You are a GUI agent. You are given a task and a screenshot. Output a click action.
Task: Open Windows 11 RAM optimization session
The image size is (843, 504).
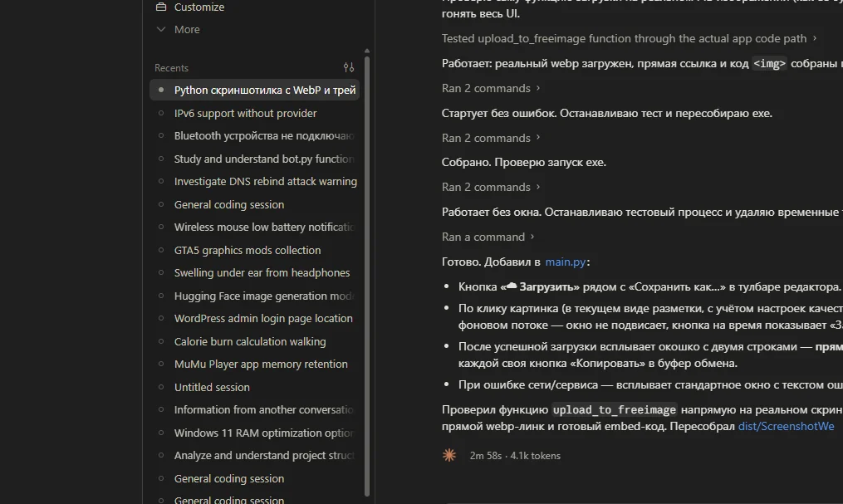coord(254,433)
